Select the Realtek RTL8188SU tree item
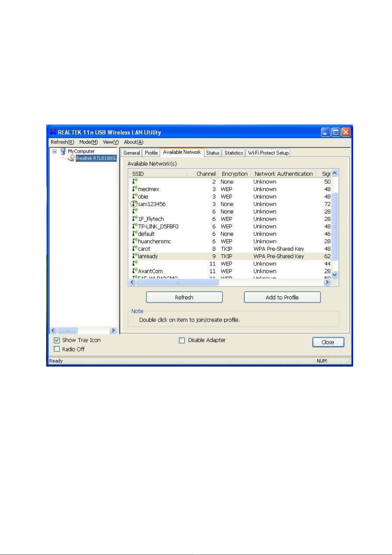Screen dimensions: 392x555 coord(96,158)
